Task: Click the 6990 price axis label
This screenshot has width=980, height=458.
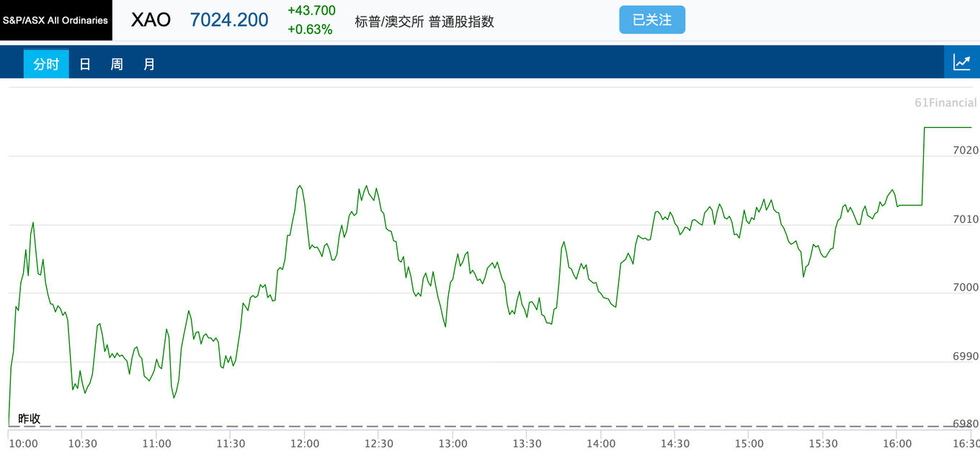Action: pos(965,356)
